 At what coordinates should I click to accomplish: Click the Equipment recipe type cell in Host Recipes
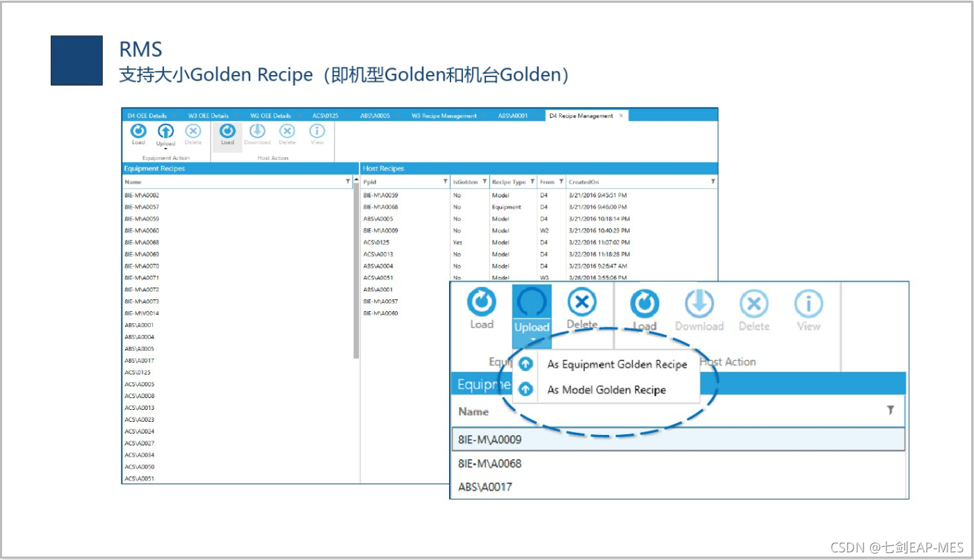point(506,207)
